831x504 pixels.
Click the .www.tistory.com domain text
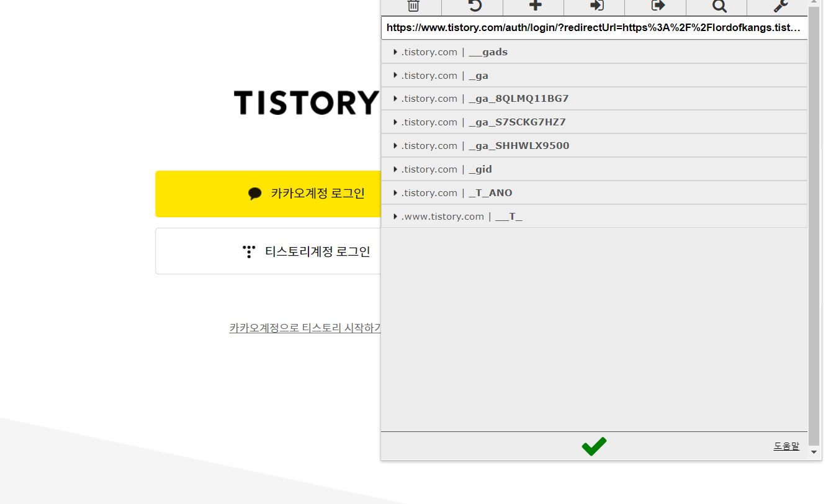coord(442,217)
